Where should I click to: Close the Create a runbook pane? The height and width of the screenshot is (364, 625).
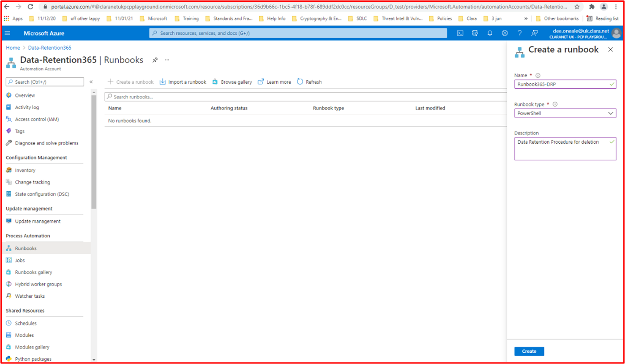click(610, 50)
